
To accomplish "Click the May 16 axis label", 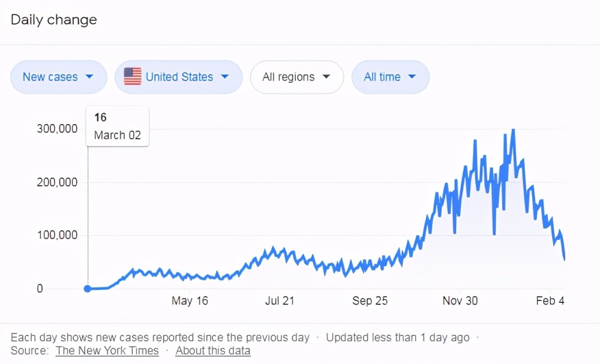I will (190, 301).
